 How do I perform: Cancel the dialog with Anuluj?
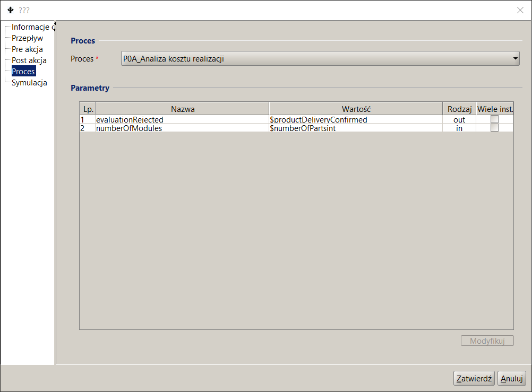pos(511,379)
